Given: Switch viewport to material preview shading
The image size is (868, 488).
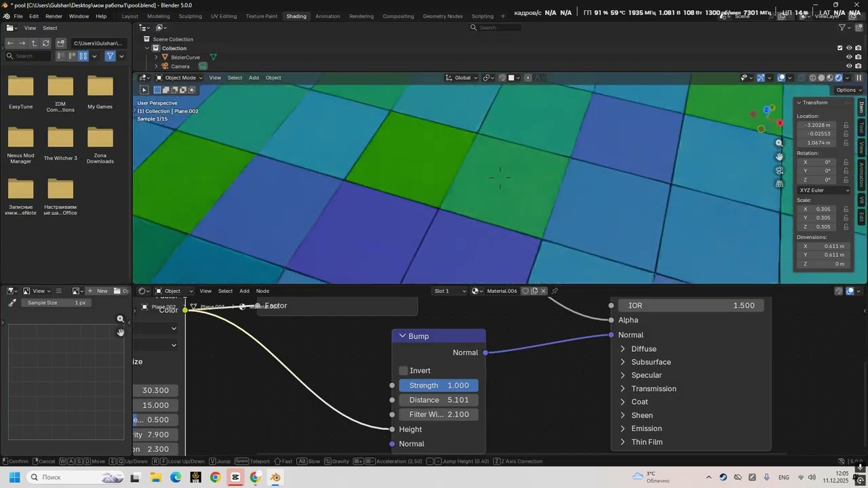Looking at the screenshot, I should tap(830, 78).
